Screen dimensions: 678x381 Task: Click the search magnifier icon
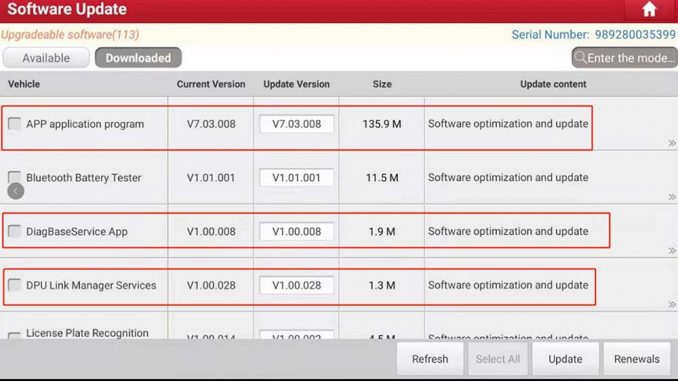(x=581, y=58)
